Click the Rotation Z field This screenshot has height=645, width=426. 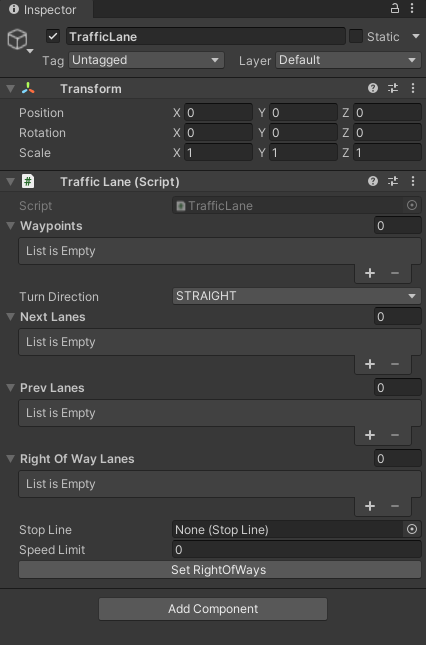pyautogui.click(x=387, y=132)
